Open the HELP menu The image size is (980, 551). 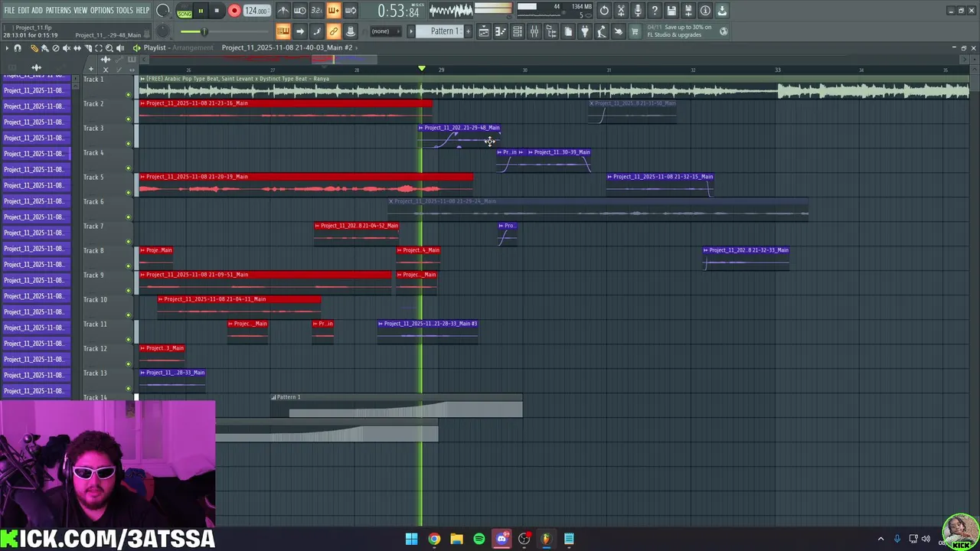point(142,10)
